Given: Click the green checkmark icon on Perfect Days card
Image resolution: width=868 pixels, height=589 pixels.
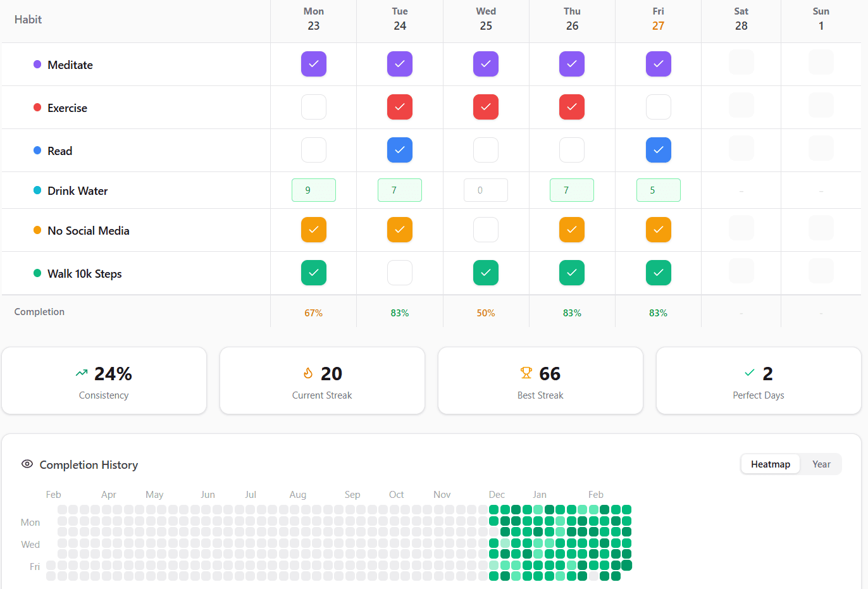Looking at the screenshot, I should tap(750, 373).
